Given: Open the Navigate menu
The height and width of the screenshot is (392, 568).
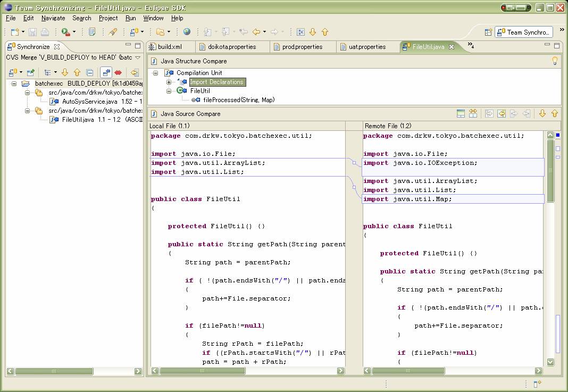Looking at the screenshot, I should click(x=53, y=18).
